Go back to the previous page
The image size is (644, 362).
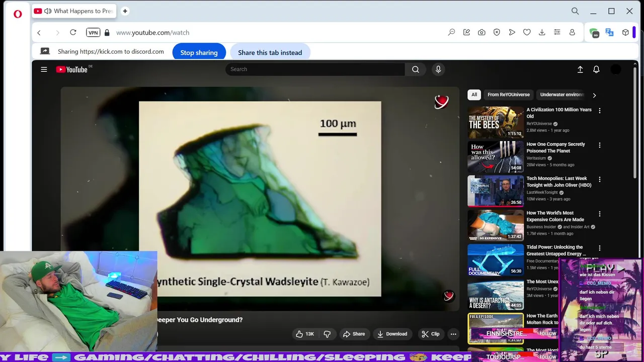tap(39, 33)
